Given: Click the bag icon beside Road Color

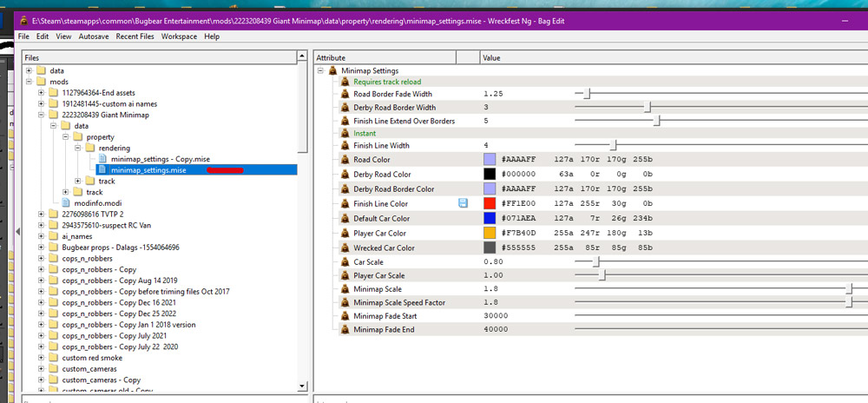Looking at the screenshot, I should click(x=345, y=160).
